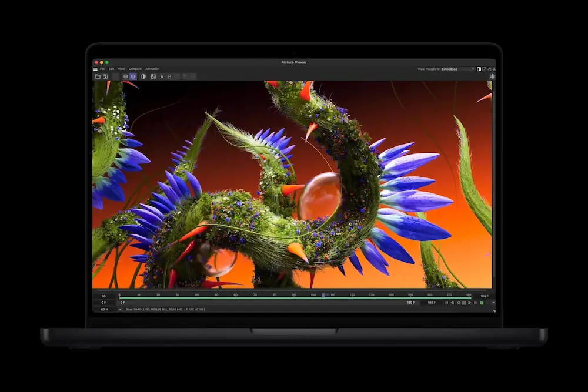Open the View Transform Embedded dropdown

tap(458, 69)
